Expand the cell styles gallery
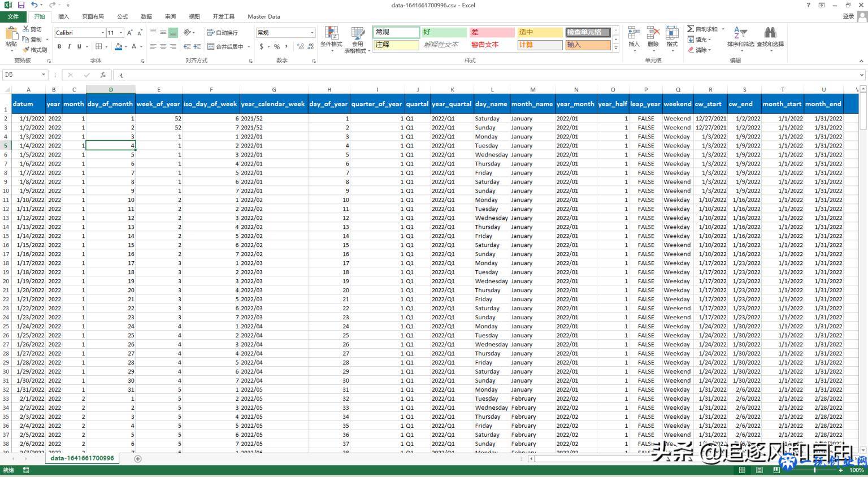 pos(616,49)
